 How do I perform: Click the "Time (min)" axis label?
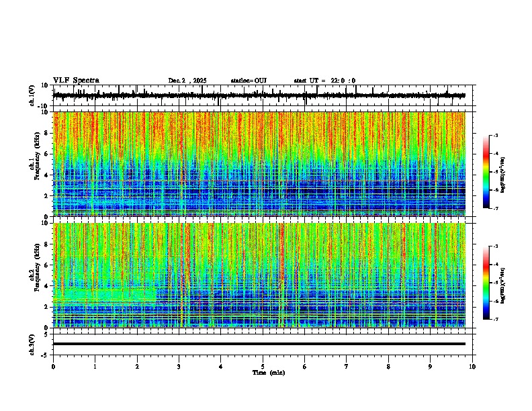tap(269, 373)
